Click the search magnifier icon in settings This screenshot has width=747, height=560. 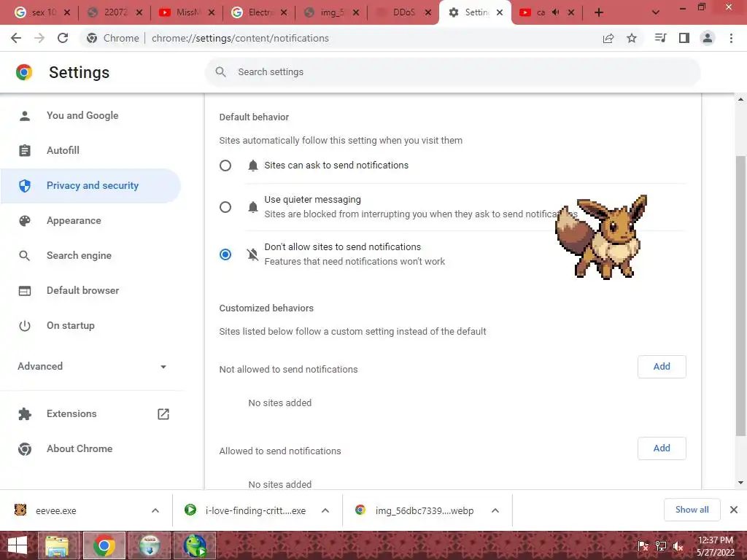pyautogui.click(x=220, y=72)
